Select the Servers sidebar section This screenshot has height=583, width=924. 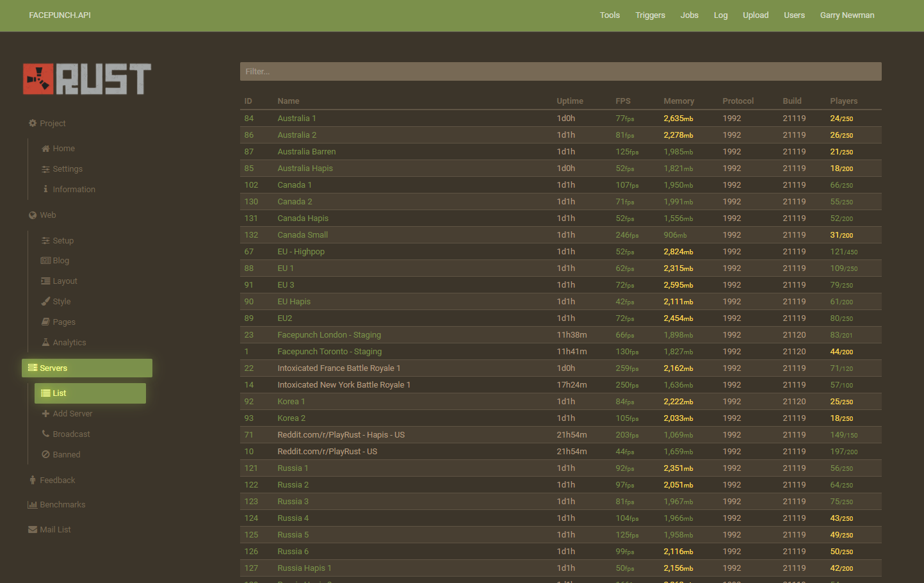click(87, 368)
